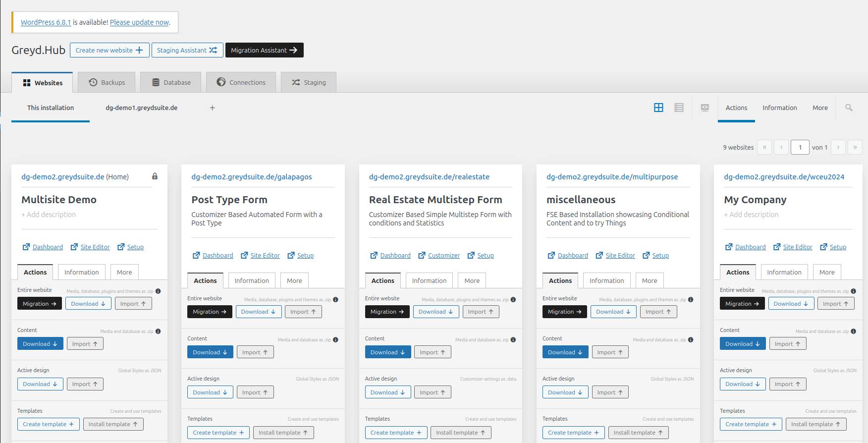Go to last page of websites
Image resolution: width=868 pixels, height=443 pixels.
coord(855,147)
